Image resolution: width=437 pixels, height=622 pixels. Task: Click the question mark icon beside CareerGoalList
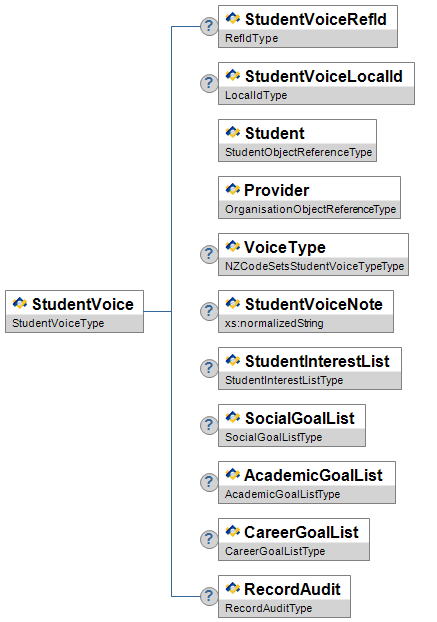[x=209, y=539]
